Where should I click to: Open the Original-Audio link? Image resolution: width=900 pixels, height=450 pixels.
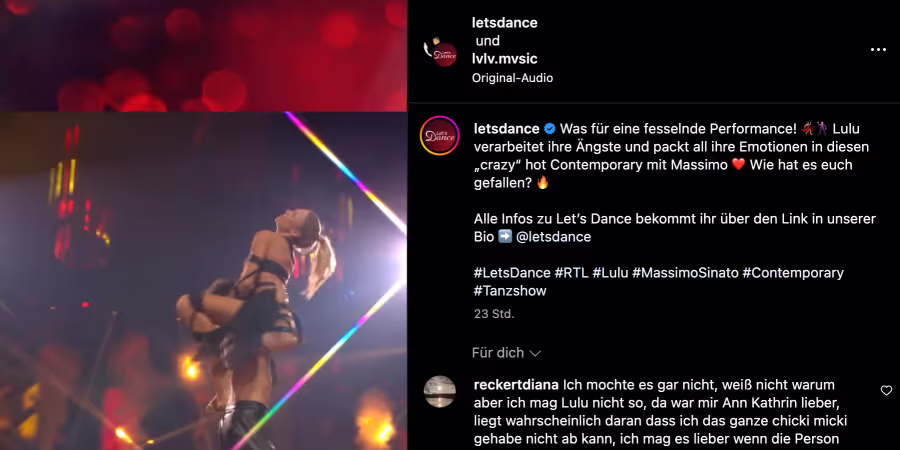(512, 78)
